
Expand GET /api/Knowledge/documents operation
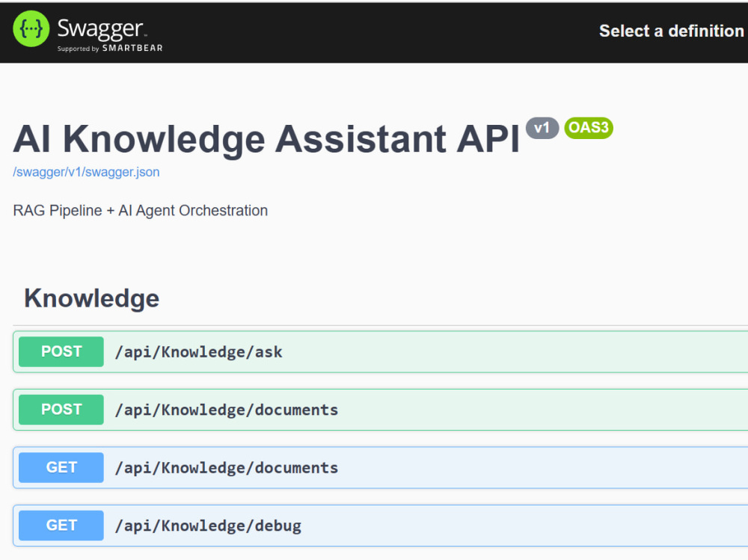[x=380, y=467]
